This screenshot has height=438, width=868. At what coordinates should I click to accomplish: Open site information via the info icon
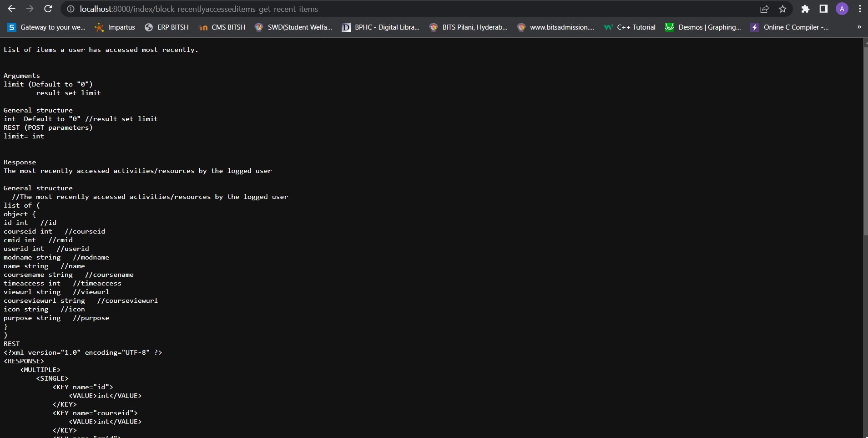tap(71, 9)
